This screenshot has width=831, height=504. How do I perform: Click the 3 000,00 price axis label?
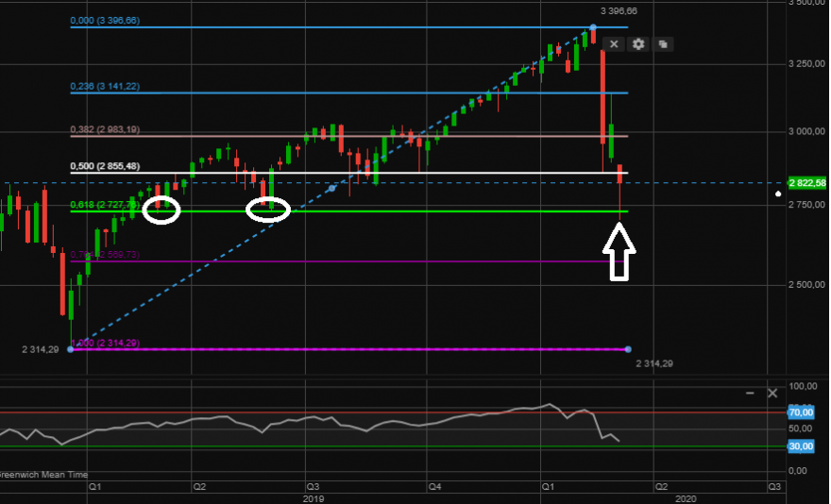click(x=806, y=131)
